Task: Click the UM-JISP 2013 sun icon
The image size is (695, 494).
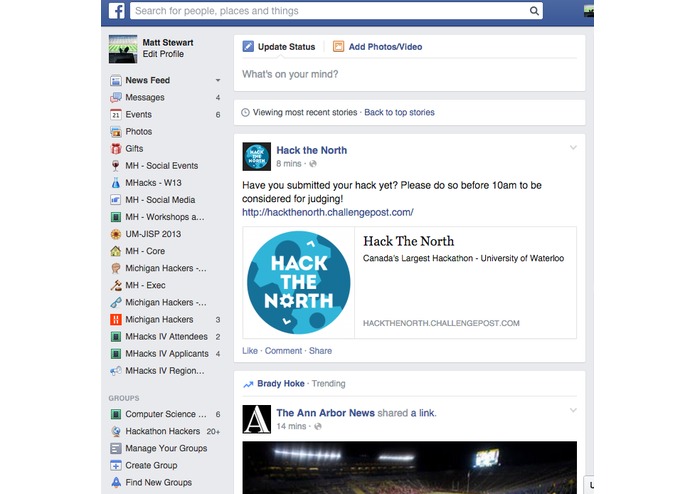Action: (116, 234)
